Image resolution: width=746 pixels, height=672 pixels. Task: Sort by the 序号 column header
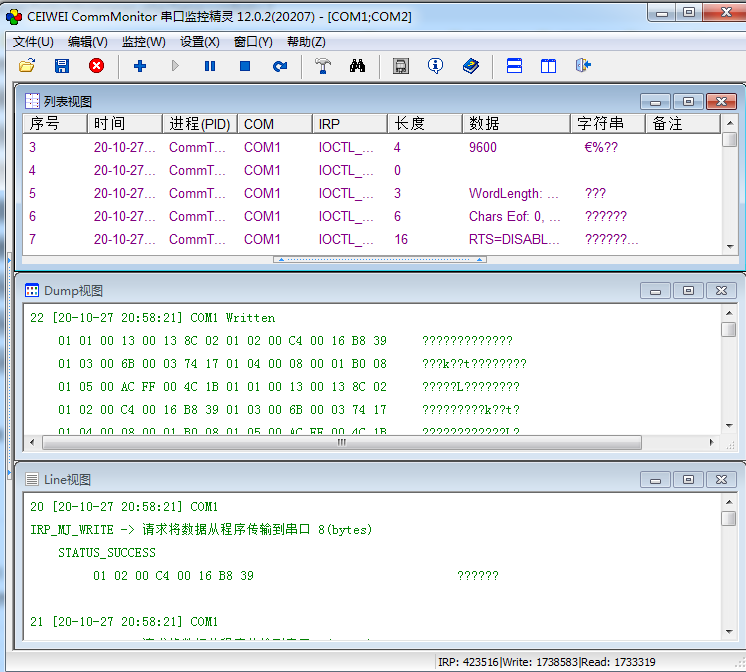coord(55,124)
